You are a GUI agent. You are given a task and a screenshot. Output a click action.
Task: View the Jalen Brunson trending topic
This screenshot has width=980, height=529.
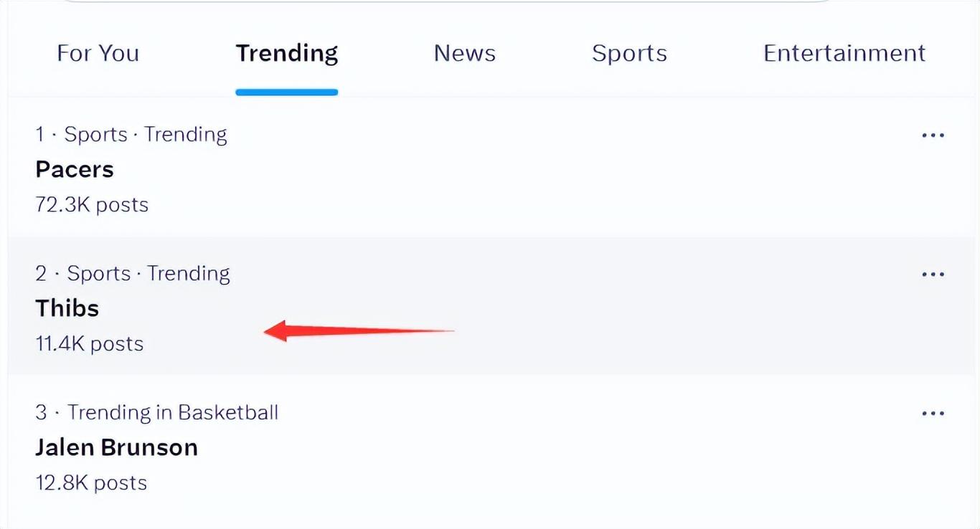[x=116, y=448]
